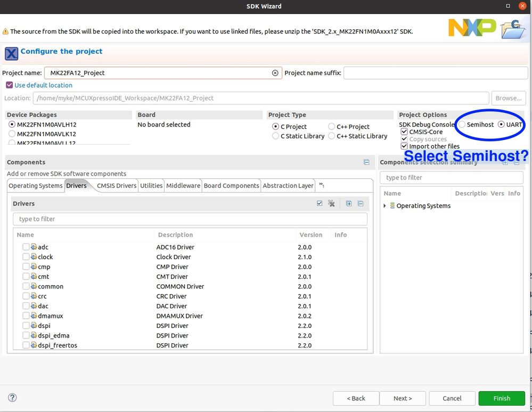This screenshot has height=412, width=532.
Task: Click Finish to create project
Action: (x=502, y=398)
